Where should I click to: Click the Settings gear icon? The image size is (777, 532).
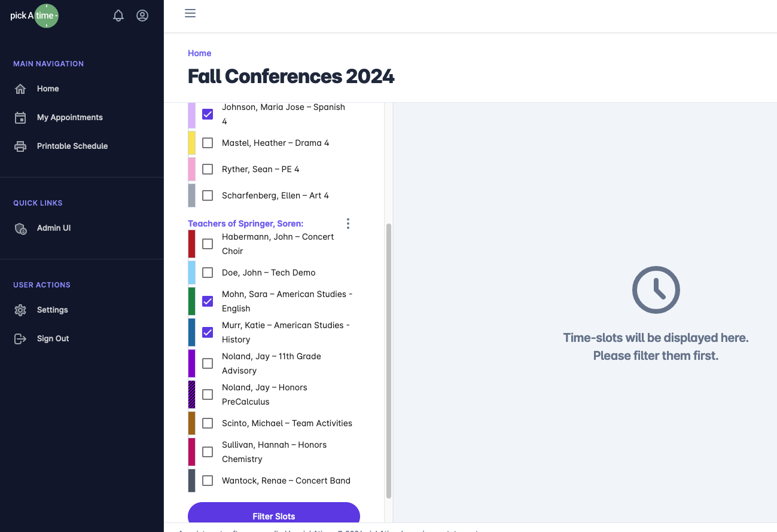tap(20, 310)
